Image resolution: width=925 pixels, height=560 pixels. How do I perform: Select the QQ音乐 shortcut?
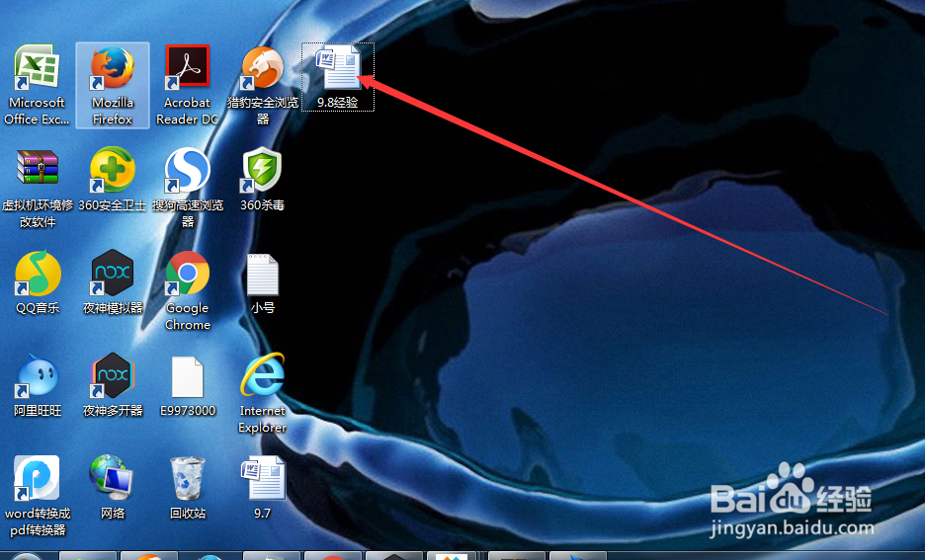click(38, 281)
